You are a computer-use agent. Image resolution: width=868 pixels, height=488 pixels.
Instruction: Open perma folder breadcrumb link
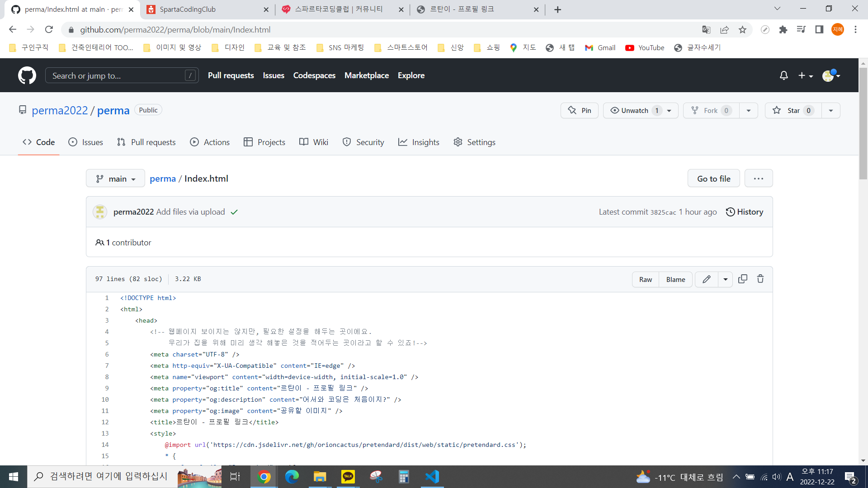pos(163,178)
